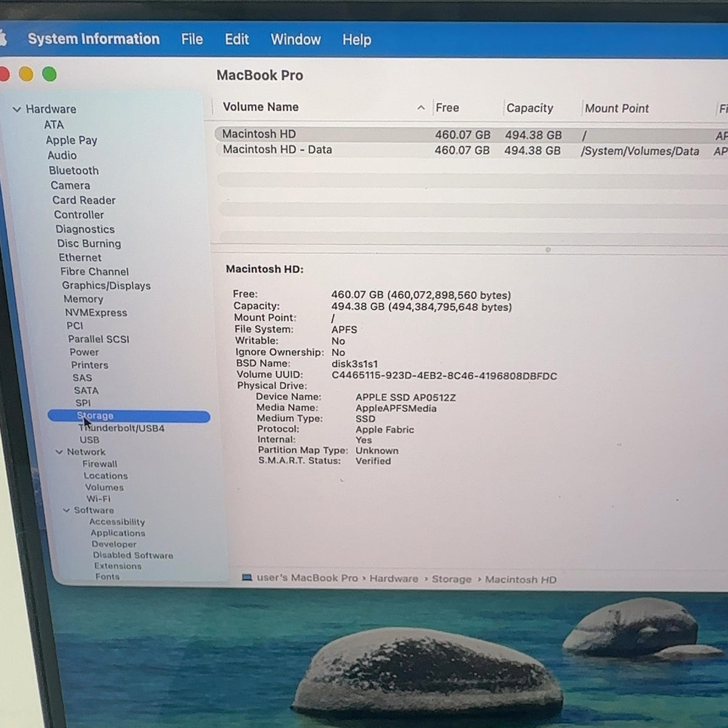Click the yellow minimize window button
Image resolution: width=728 pixels, height=728 pixels.
click(x=26, y=74)
